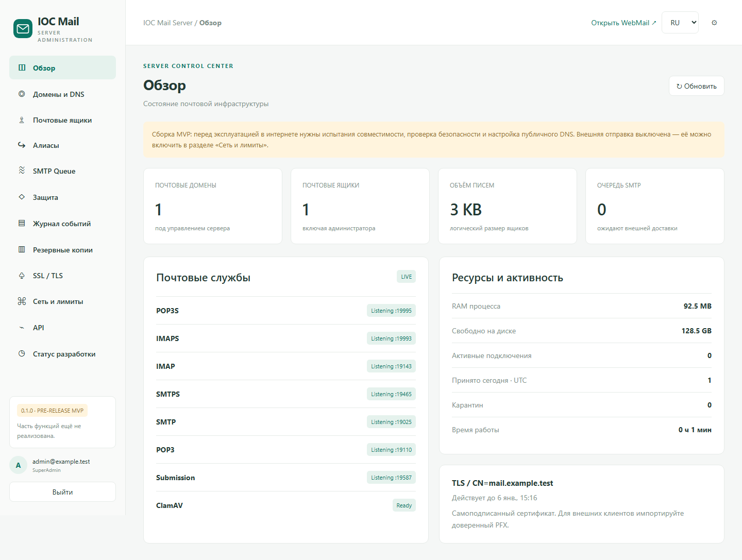Click the admin avatar letter A

[18, 465]
